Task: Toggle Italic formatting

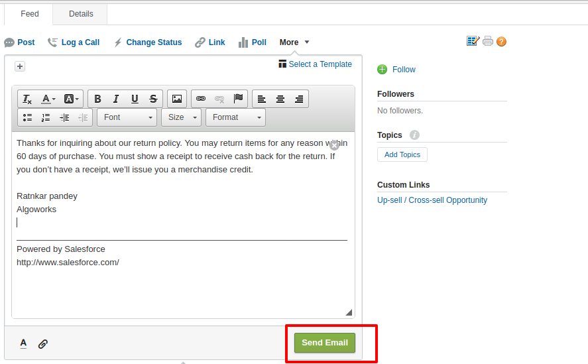Action: pos(116,99)
